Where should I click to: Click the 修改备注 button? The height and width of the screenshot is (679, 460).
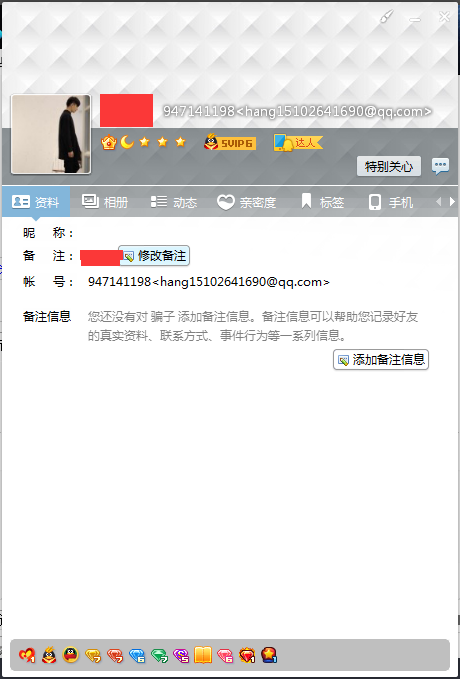[x=154, y=256]
